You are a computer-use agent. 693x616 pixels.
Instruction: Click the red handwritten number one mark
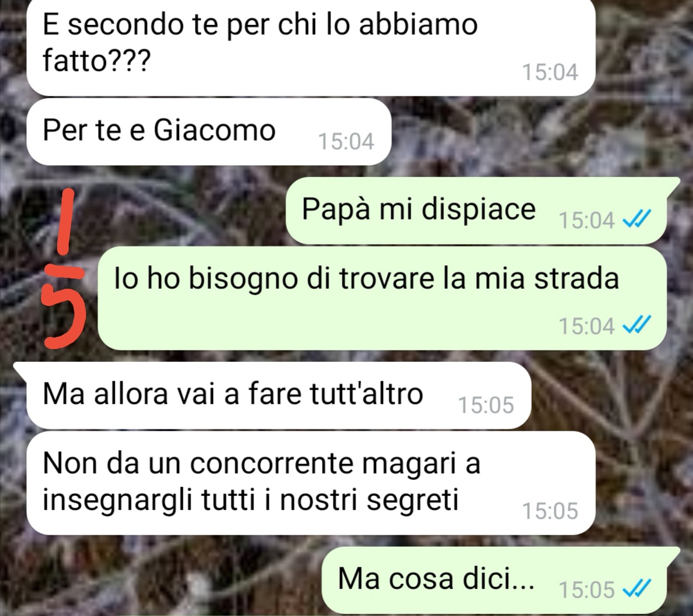click(66, 223)
